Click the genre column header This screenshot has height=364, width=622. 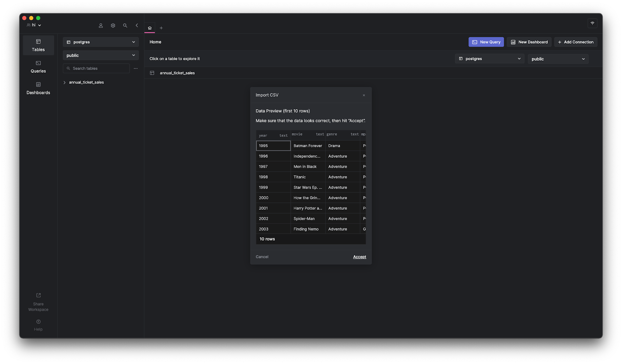click(343, 134)
